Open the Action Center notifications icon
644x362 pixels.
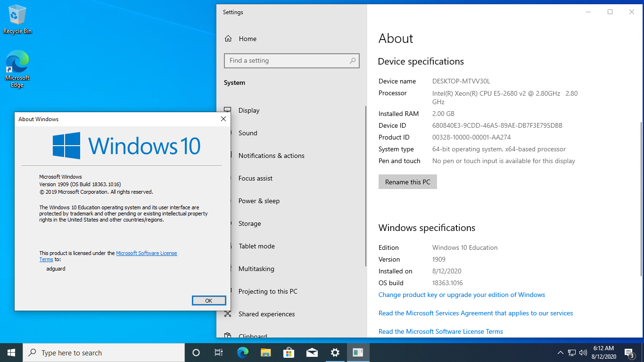[629, 353]
